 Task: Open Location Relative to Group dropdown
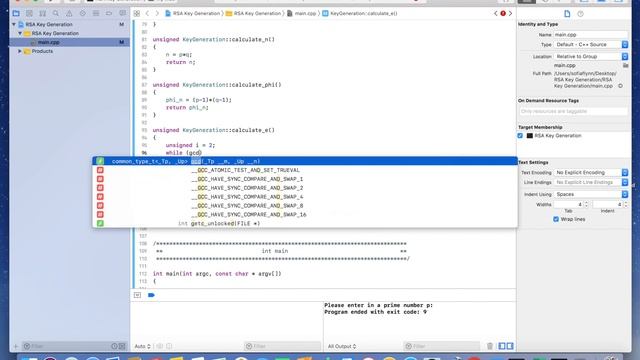point(591,56)
